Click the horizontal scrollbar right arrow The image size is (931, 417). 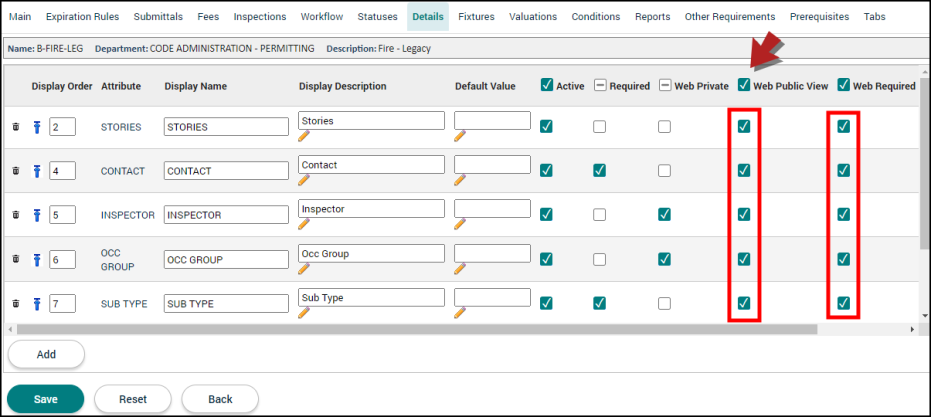tap(913, 329)
